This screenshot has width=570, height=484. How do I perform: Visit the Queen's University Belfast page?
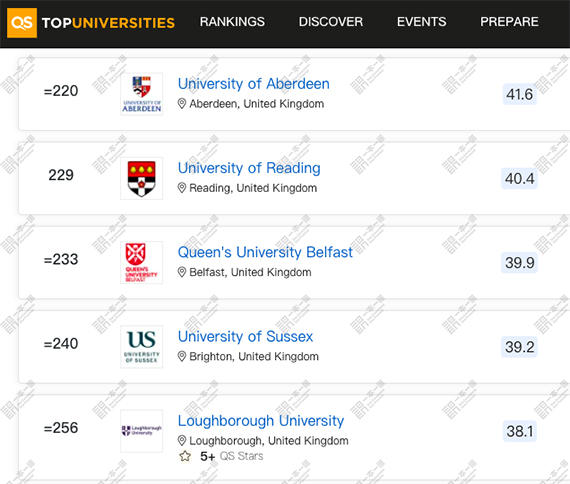(265, 252)
